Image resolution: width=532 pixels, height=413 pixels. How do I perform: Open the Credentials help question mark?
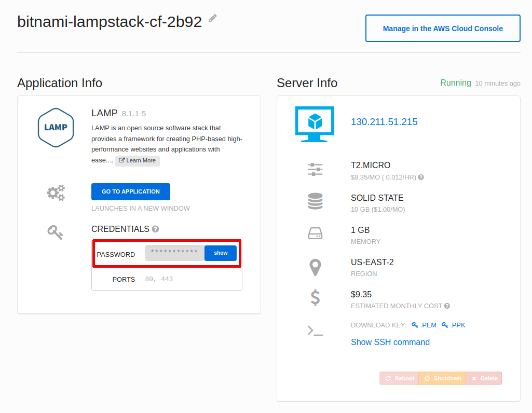155,229
